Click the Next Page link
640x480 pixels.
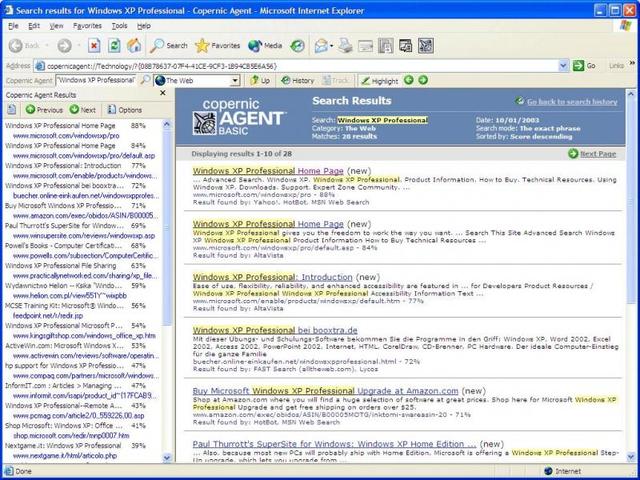coord(598,153)
